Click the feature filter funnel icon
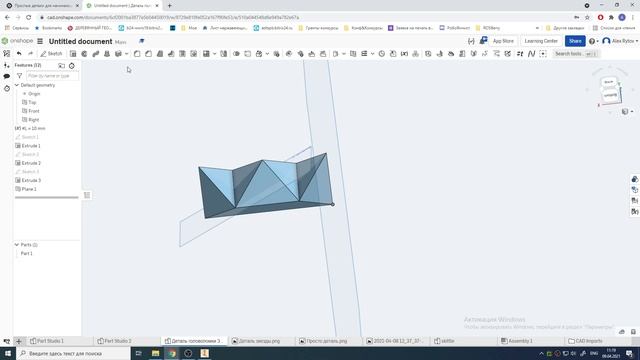The image size is (640, 360). click(19, 76)
